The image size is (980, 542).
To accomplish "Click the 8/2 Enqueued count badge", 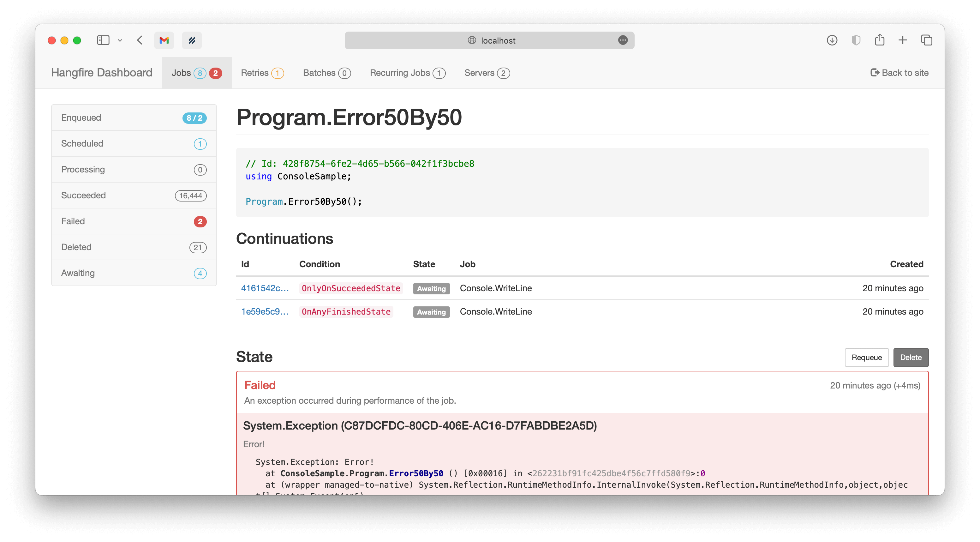I will pos(194,118).
